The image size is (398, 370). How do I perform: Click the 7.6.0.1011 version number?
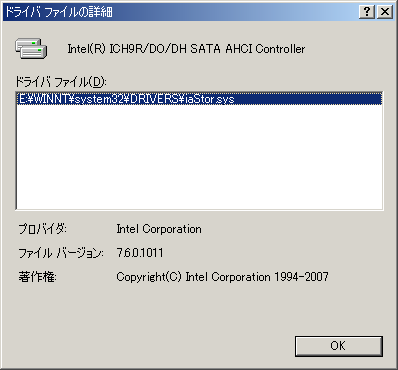(x=140, y=253)
